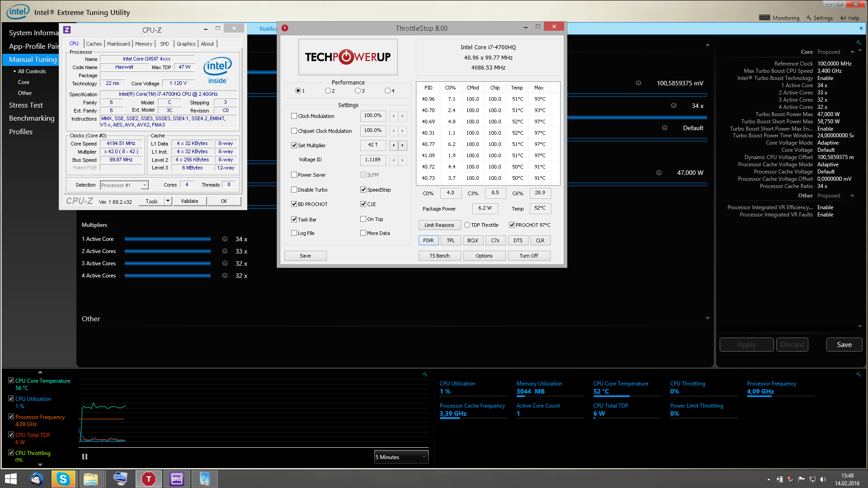Pause the monitoring graph

click(85, 457)
